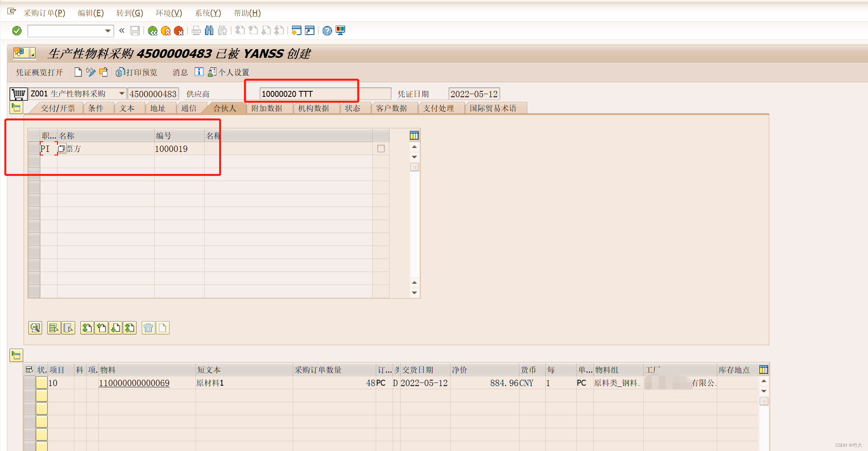Open the 采购订单(P) menu
This screenshot has height=451, width=868.
tap(44, 13)
